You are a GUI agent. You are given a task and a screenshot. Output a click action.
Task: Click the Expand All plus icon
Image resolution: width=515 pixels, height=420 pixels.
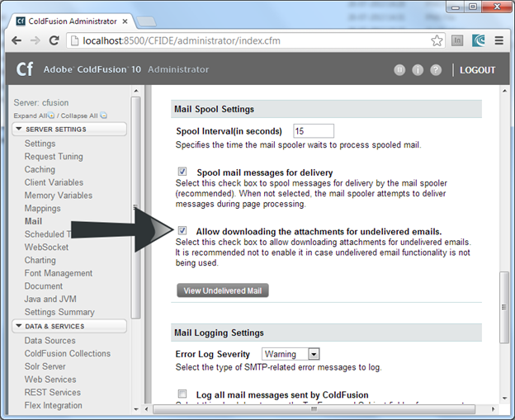(x=51, y=116)
